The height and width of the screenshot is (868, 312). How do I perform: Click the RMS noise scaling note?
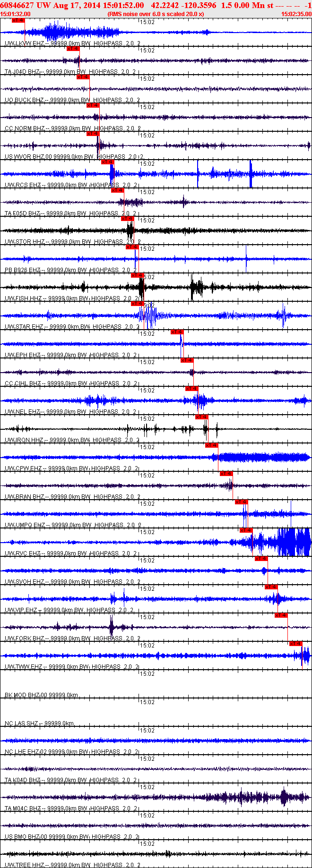(156, 14)
